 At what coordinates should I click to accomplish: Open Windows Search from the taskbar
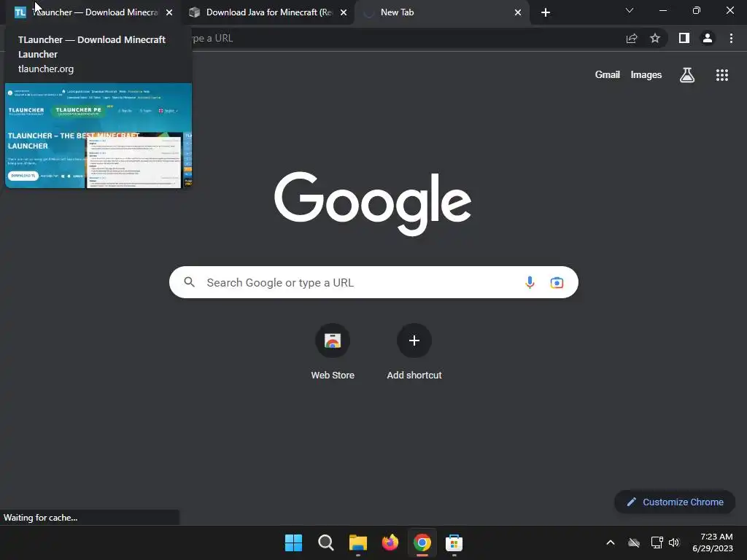tap(326, 542)
